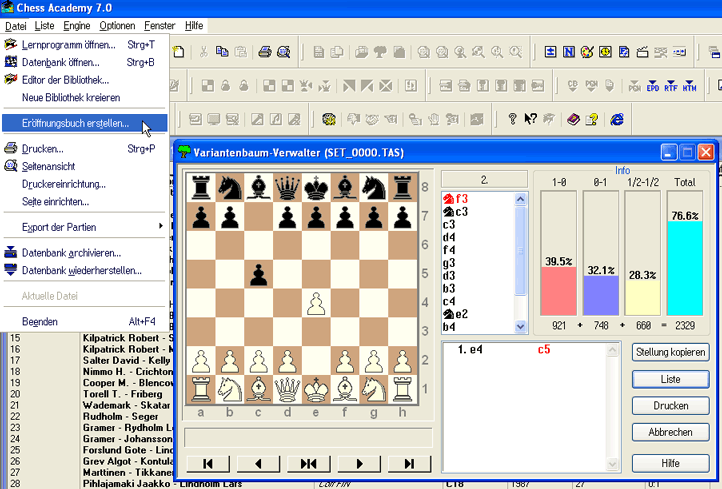Select the d4 move in move list
Image resolution: width=722 pixels, height=489 pixels.
click(x=449, y=237)
